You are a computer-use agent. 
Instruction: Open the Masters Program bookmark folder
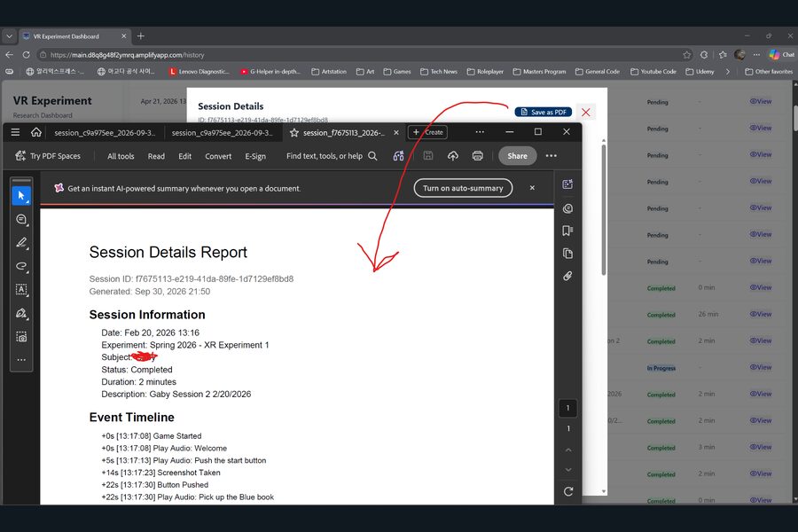[539, 71]
